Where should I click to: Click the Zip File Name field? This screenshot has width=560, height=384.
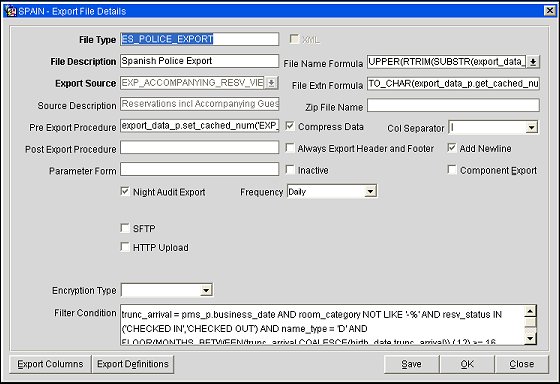pos(453,105)
